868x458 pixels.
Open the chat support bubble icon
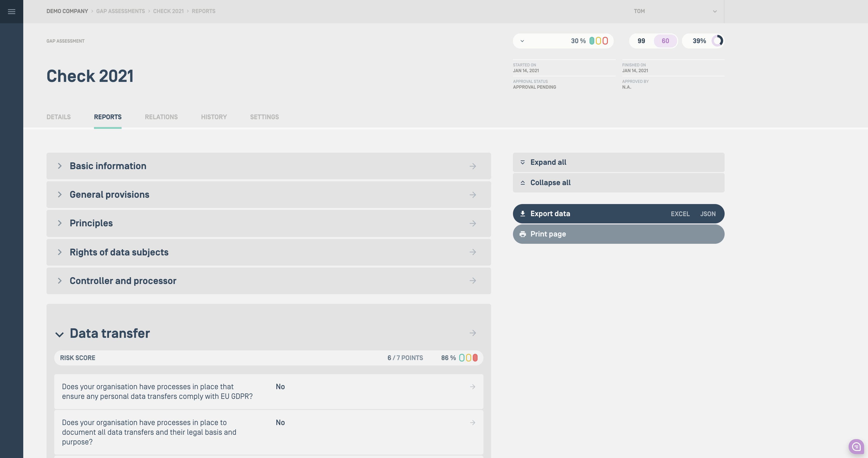point(856,447)
